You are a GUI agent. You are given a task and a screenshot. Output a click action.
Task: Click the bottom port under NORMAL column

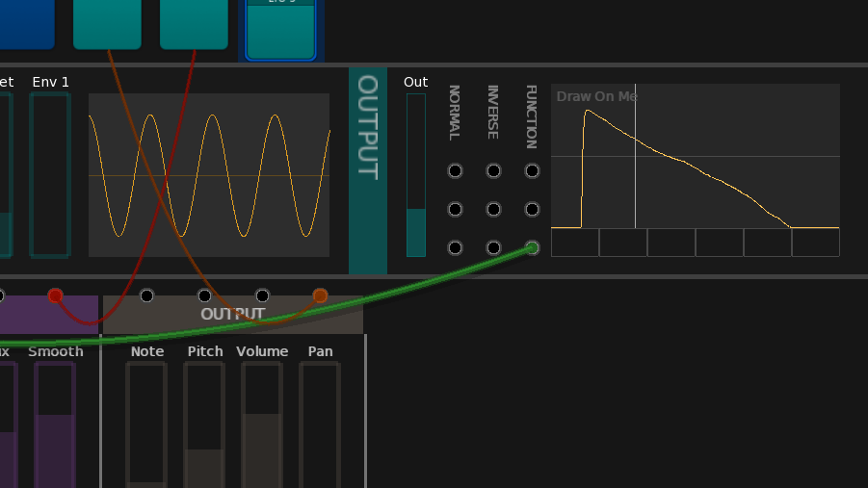tap(455, 247)
